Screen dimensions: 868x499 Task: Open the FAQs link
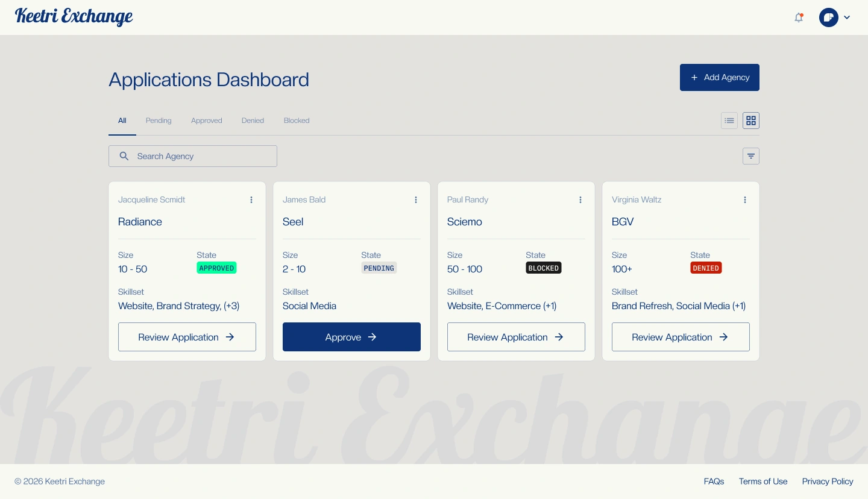714,481
